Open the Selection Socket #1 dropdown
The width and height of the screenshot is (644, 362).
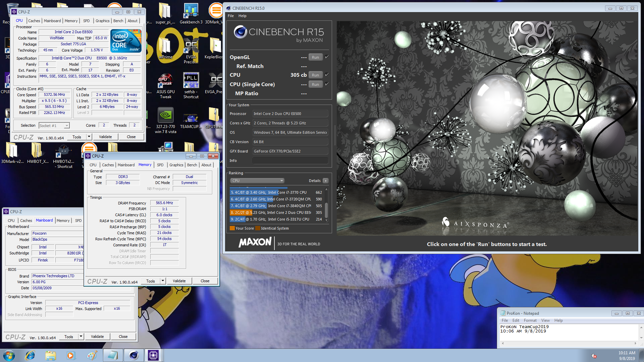click(x=54, y=126)
